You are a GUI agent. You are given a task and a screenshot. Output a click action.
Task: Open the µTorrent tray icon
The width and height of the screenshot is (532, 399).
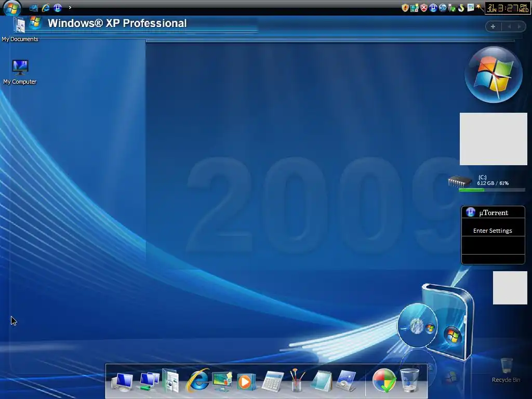coord(433,8)
